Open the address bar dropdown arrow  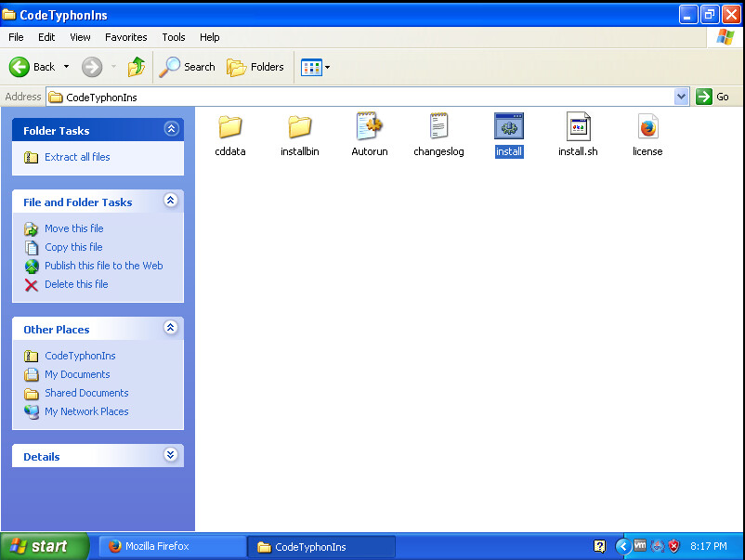tap(681, 97)
